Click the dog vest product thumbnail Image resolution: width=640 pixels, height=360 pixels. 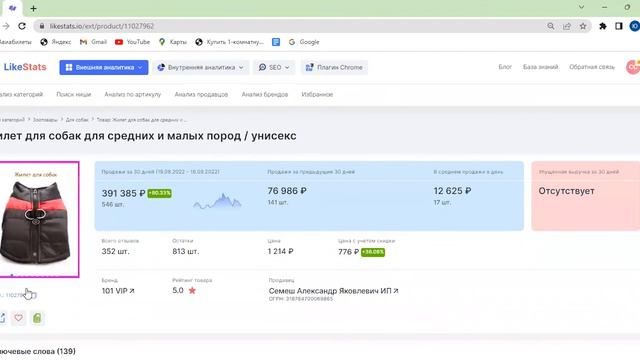[x=38, y=220]
